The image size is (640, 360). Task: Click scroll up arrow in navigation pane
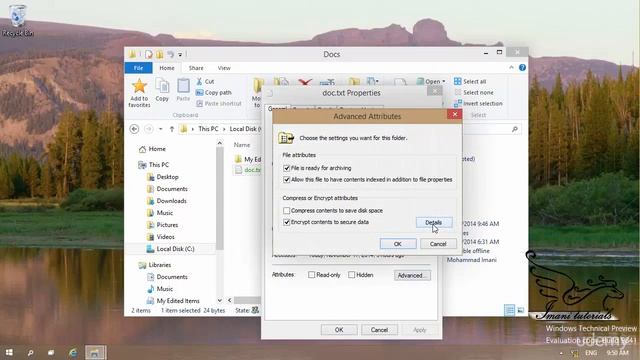(220, 143)
